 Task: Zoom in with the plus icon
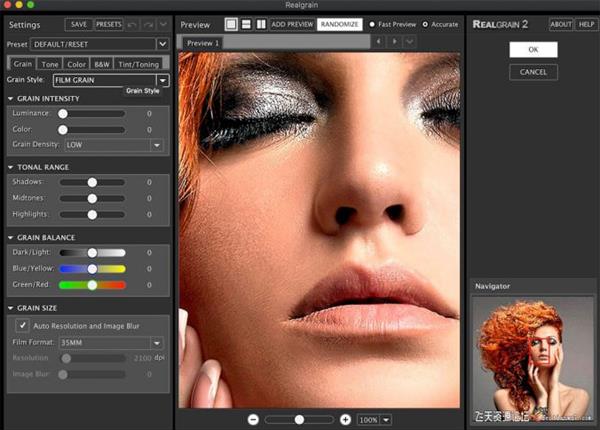point(346,419)
